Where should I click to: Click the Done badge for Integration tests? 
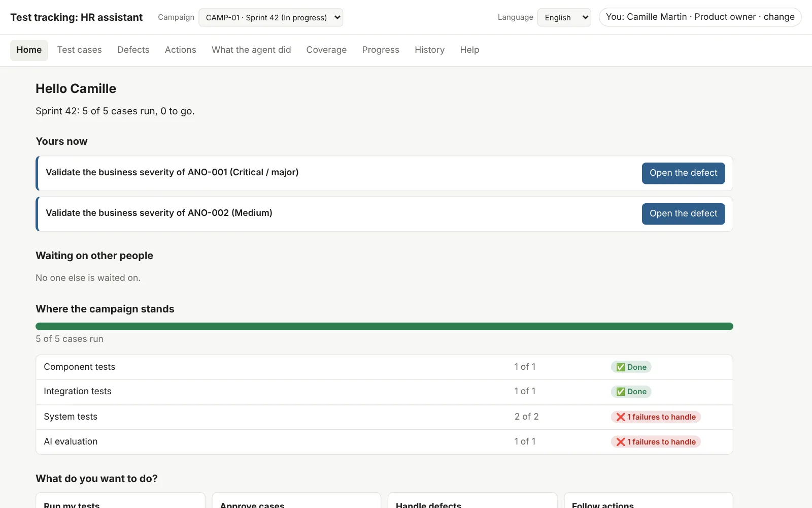(x=631, y=392)
